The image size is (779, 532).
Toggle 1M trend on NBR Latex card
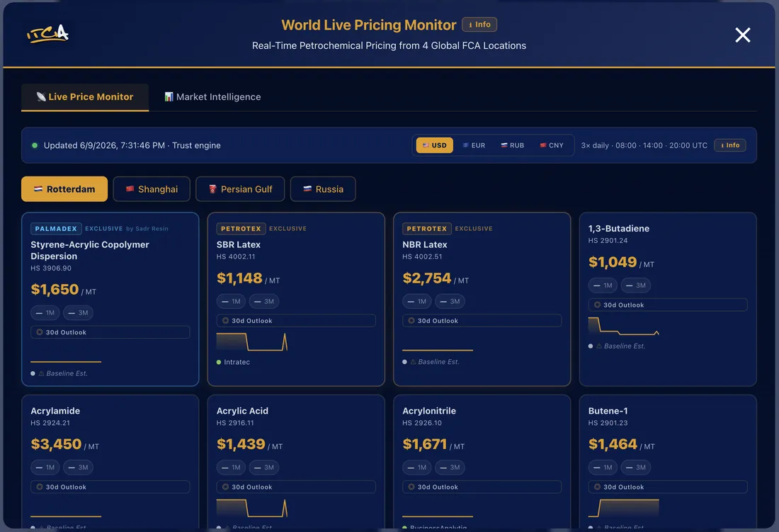click(417, 301)
